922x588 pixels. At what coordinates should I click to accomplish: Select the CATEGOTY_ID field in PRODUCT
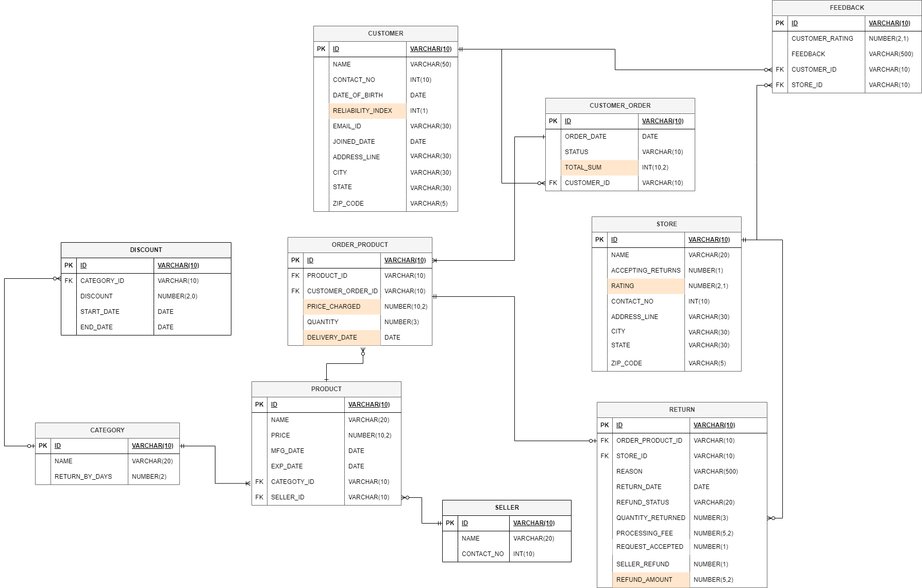click(x=292, y=482)
